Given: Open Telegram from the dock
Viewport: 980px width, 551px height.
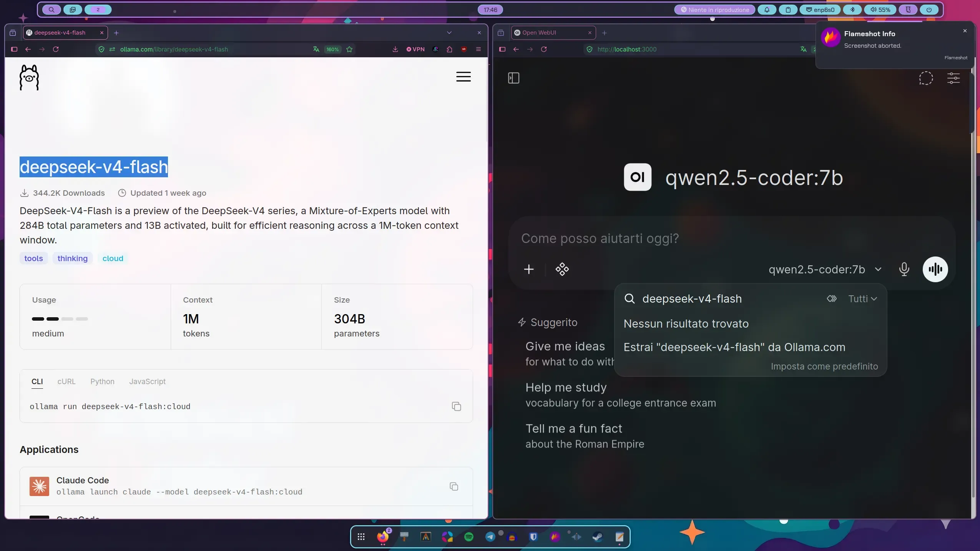Looking at the screenshot, I should point(490,537).
